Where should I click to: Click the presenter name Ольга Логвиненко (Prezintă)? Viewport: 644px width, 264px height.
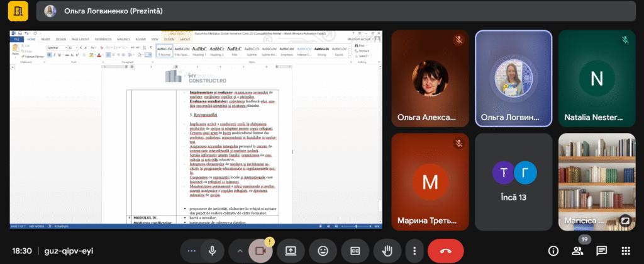point(113,11)
